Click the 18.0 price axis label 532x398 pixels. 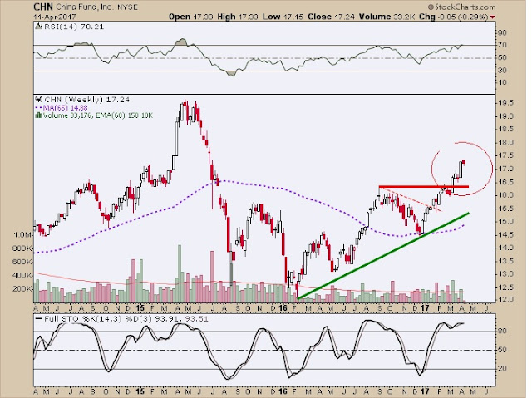[505, 143]
